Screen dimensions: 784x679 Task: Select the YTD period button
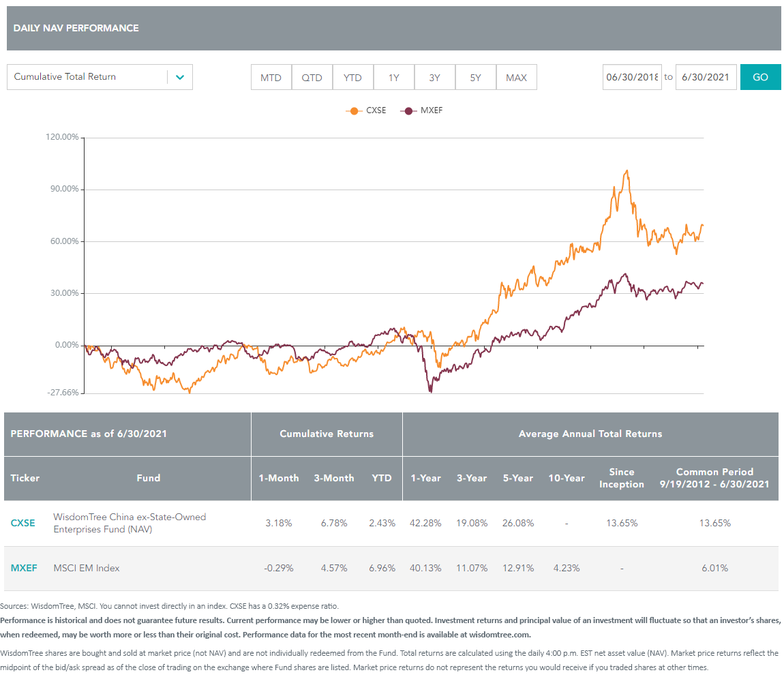[353, 78]
